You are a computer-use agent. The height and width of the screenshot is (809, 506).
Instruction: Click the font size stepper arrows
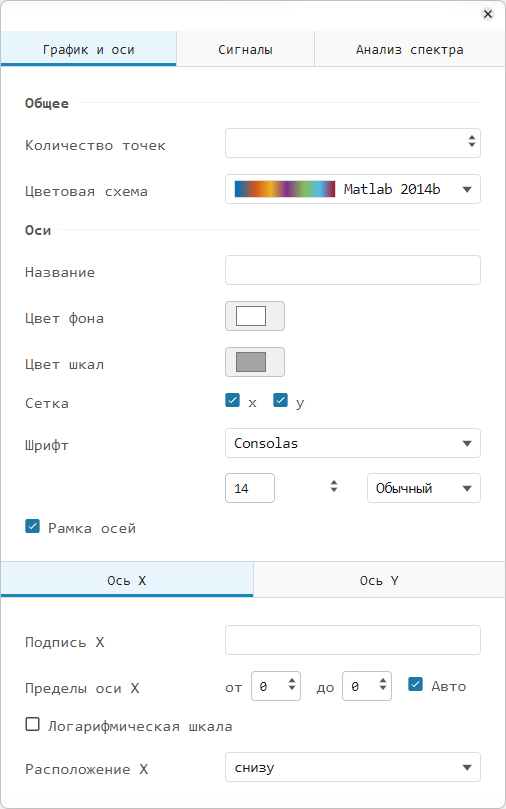point(334,486)
